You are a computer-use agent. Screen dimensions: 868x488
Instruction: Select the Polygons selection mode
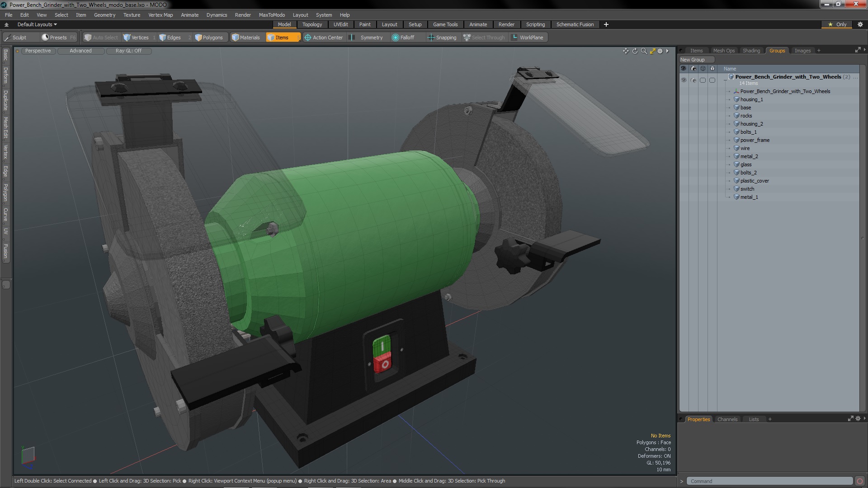tap(209, 38)
